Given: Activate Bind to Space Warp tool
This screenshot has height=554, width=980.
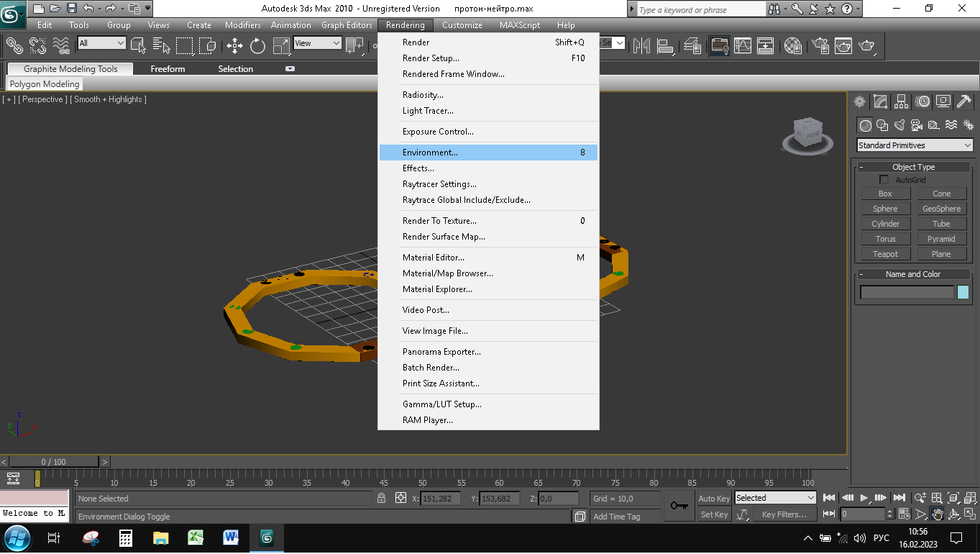Looking at the screenshot, I should [x=61, y=45].
